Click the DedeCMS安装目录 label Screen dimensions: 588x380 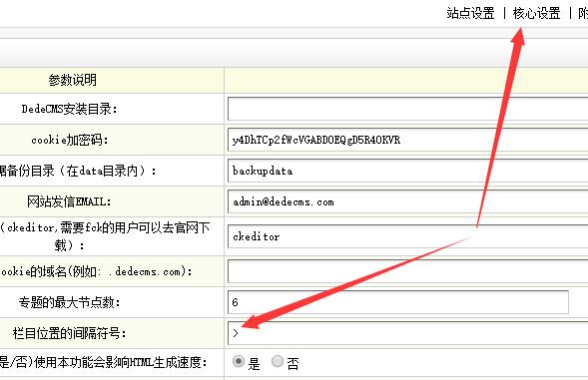69,109
